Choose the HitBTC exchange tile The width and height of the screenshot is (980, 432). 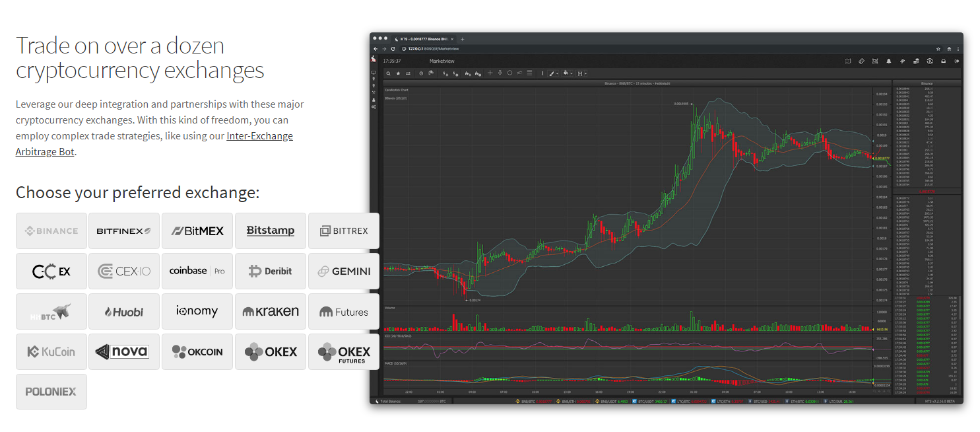click(51, 311)
